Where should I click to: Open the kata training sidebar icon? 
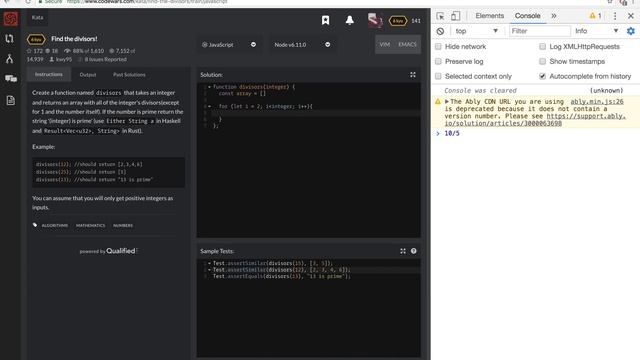[9, 38]
